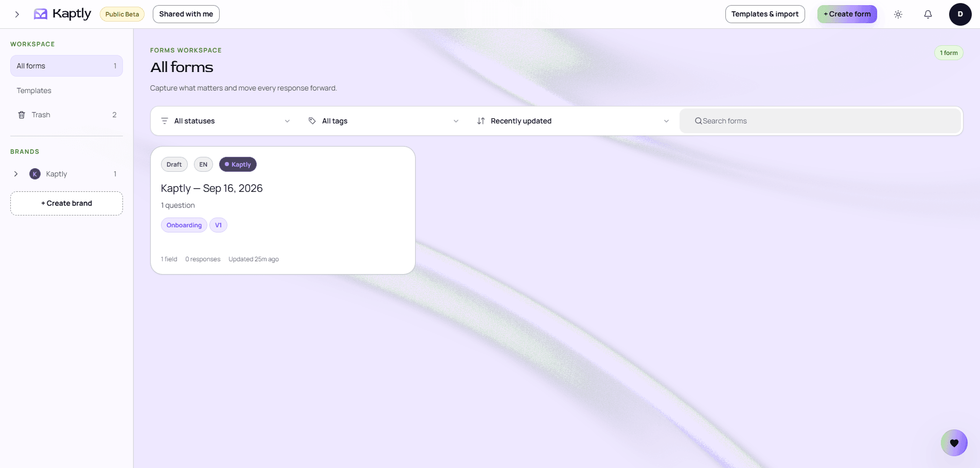Click the Create brand button
This screenshot has width=980, height=468.
point(66,203)
